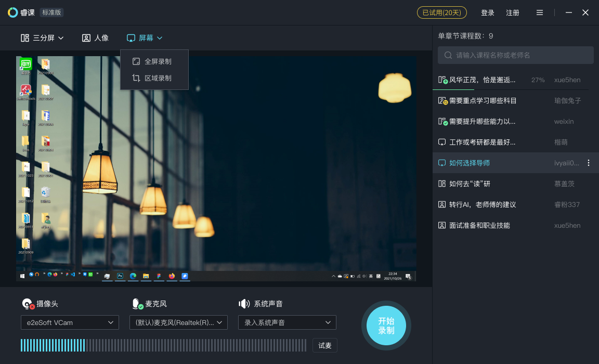Click author name 睿粉337

click(x=567, y=205)
